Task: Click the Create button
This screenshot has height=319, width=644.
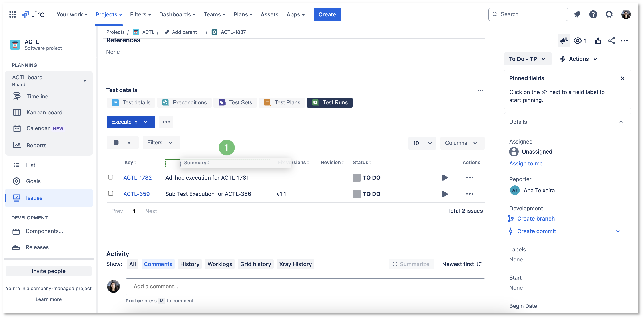Action: (327, 14)
